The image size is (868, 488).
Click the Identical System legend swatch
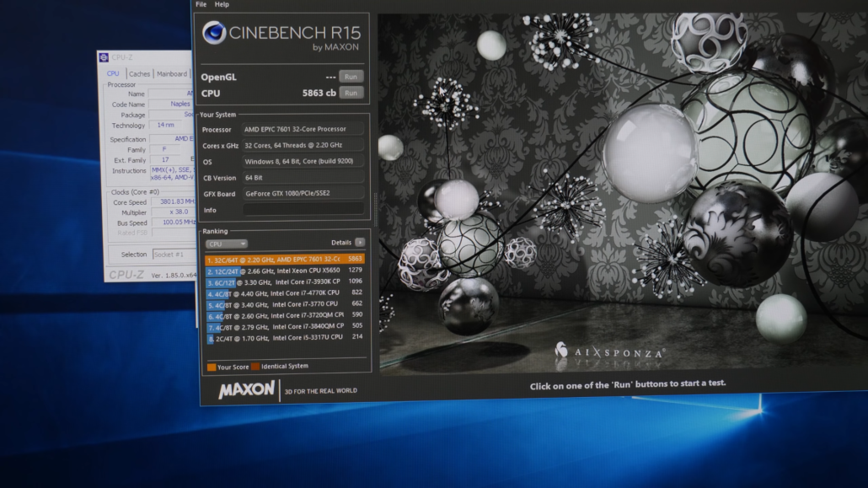click(255, 367)
